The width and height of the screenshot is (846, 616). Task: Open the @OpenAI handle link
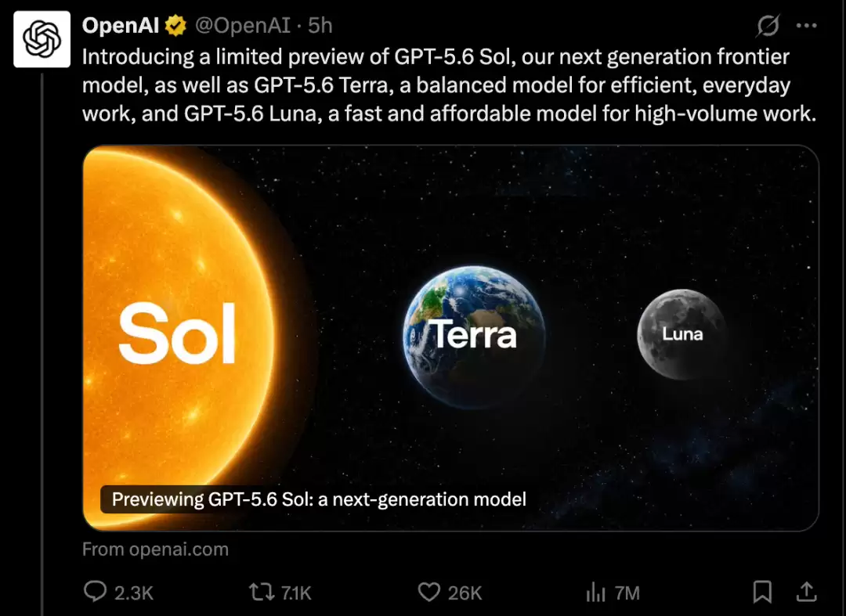coord(242,25)
